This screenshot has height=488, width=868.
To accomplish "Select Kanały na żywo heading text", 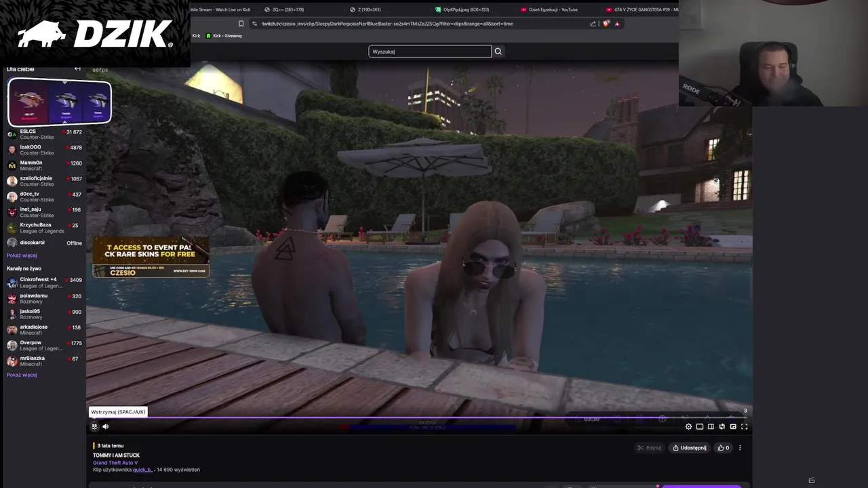I will (24, 268).
